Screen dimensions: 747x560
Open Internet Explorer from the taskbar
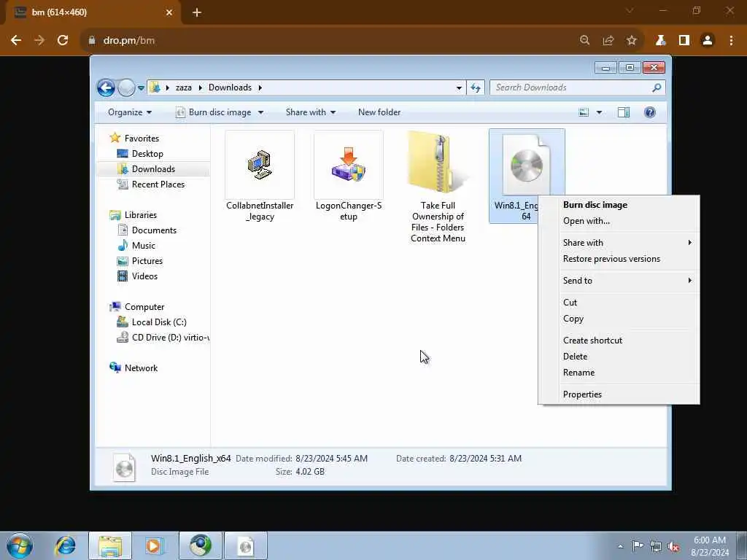click(x=65, y=545)
